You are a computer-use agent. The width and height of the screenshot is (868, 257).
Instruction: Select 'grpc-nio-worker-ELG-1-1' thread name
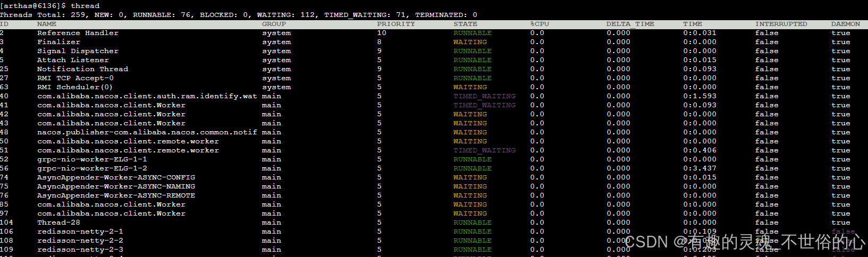[x=92, y=159]
